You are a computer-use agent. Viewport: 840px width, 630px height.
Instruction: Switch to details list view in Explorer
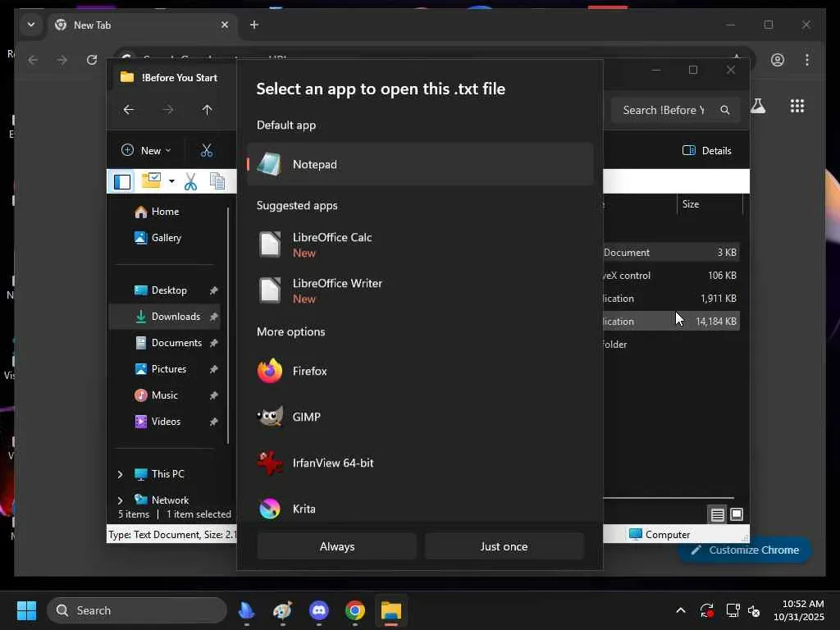pos(717,515)
